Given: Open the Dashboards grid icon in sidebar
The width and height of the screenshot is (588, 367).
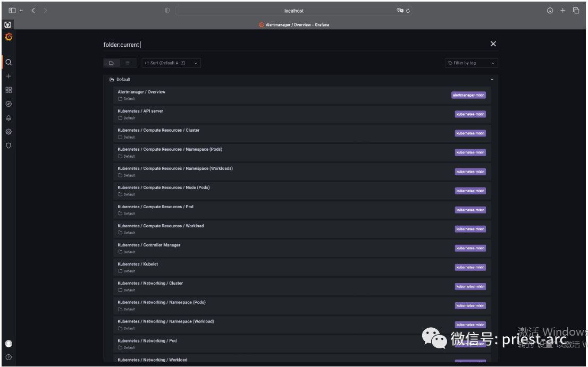Looking at the screenshot, I should (9, 90).
